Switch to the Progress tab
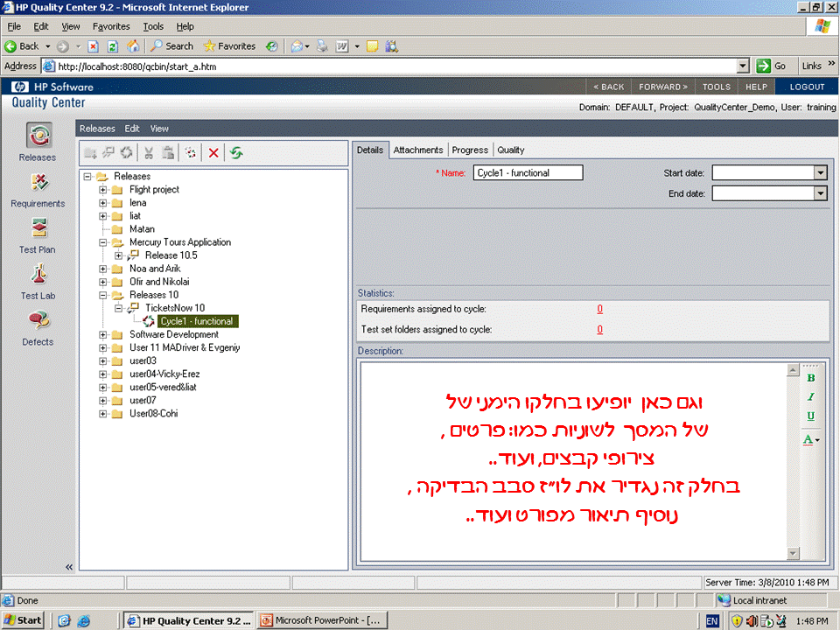 470,150
